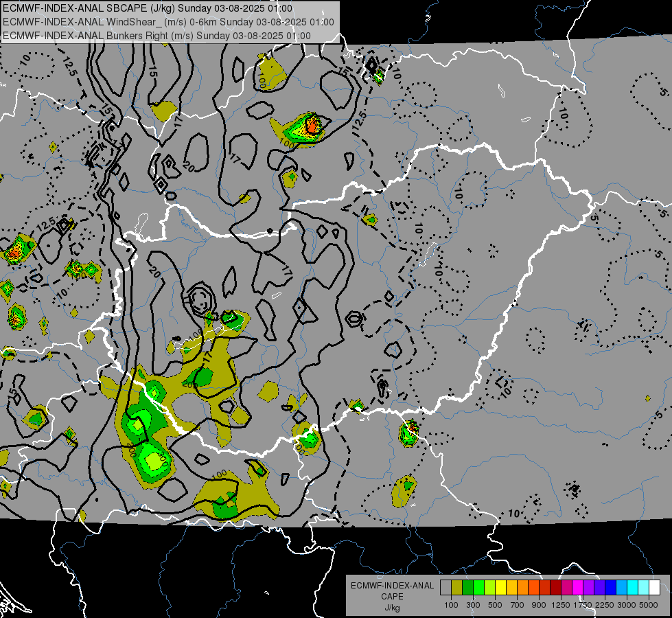This screenshot has width=672, height=618.
Task: Pick the bright green swatch starting at 300
Action: [478, 588]
